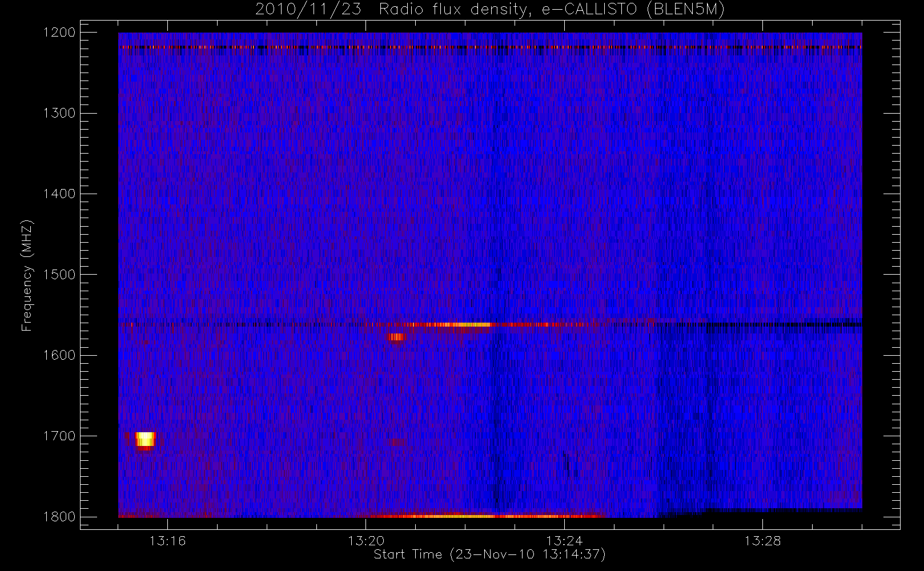Image resolution: width=924 pixels, height=571 pixels.
Task: Click the 13:16 time axis label
Action: point(168,541)
